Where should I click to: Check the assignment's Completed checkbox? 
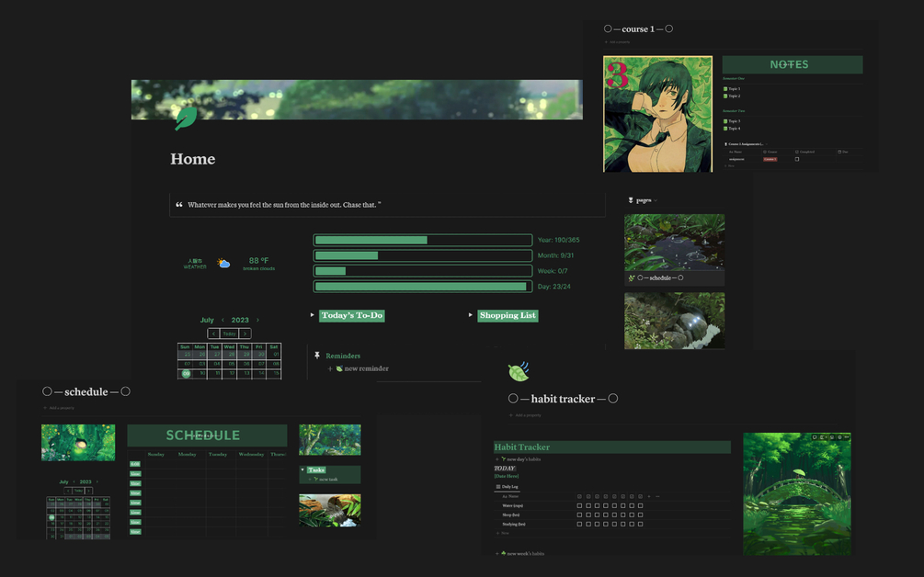[797, 159]
